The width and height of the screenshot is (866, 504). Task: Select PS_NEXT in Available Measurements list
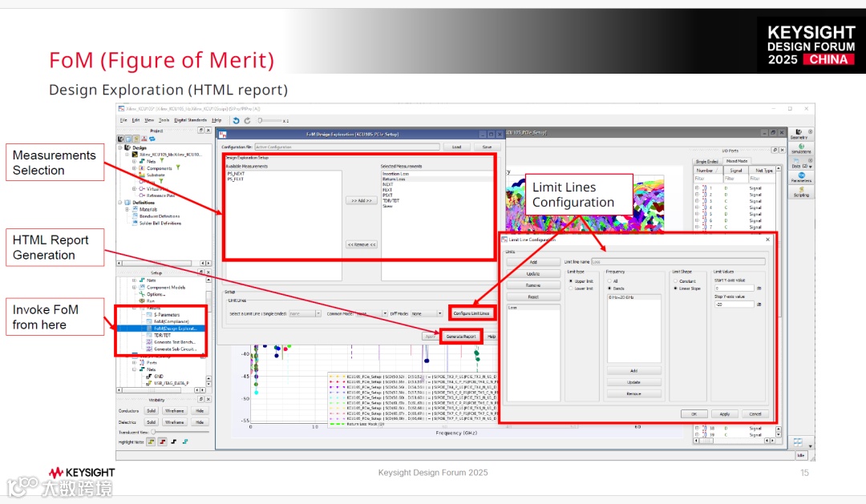tap(236, 173)
